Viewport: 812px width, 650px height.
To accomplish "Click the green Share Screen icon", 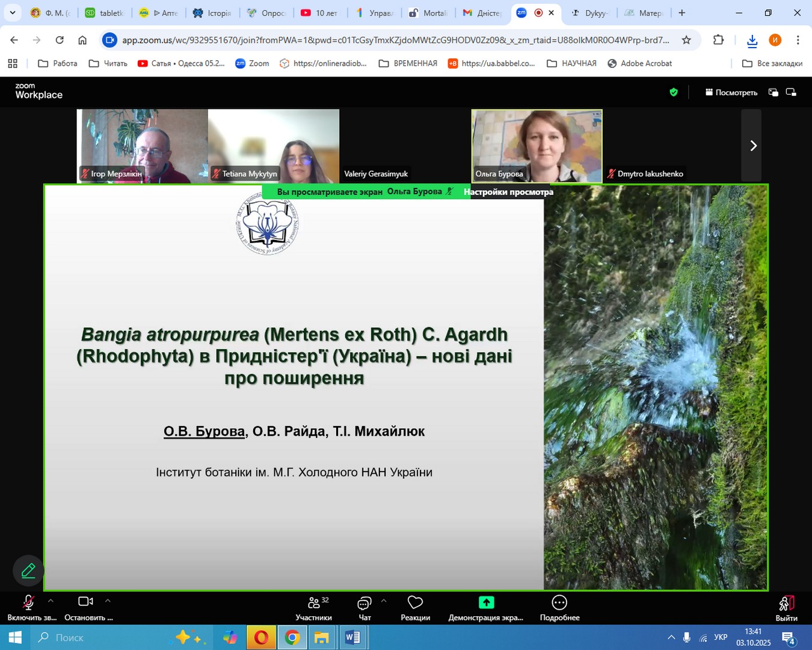I will click(x=486, y=602).
